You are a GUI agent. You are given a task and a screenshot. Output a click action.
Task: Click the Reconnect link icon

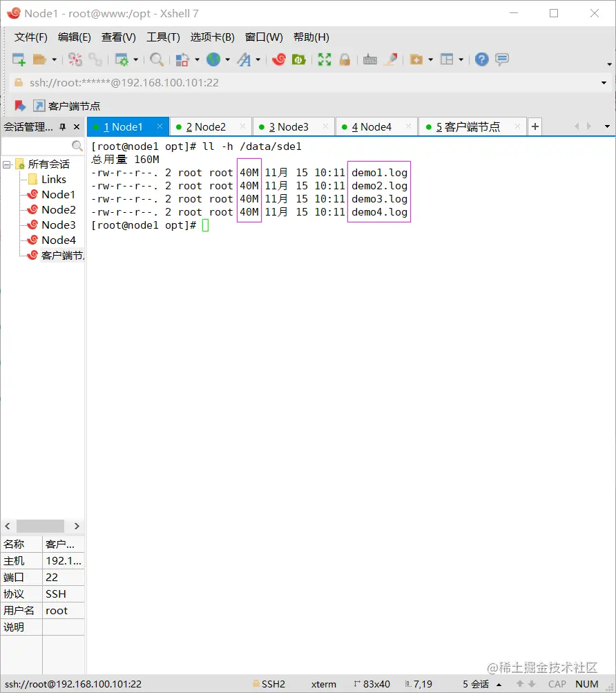tap(95, 59)
